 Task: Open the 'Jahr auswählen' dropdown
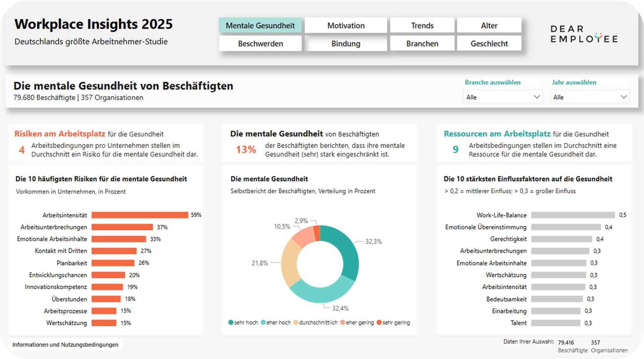coord(590,97)
